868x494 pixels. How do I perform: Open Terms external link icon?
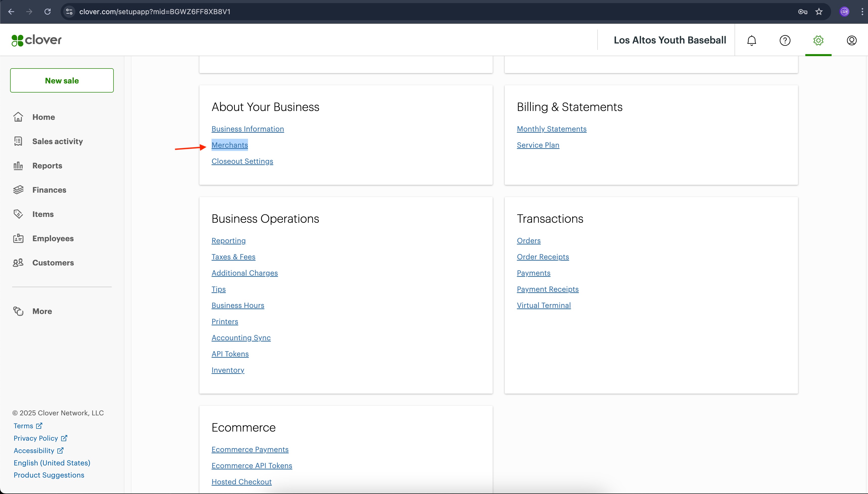click(x=39, y=425)
